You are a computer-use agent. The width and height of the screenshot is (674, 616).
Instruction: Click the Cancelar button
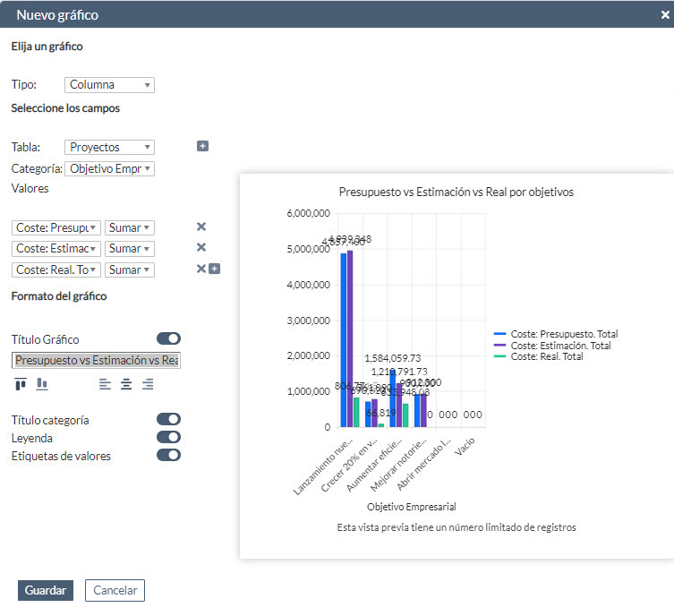pyautogui.click(x=115, y=590)
